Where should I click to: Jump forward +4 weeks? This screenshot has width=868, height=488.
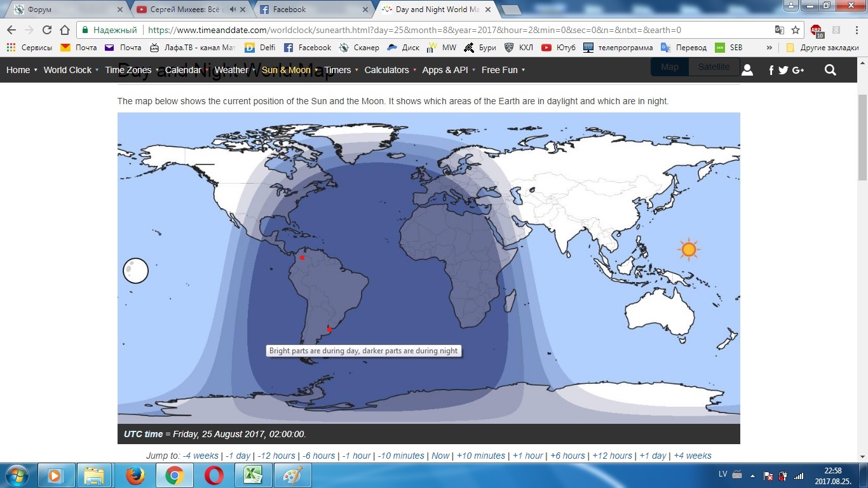pos(692,456)
